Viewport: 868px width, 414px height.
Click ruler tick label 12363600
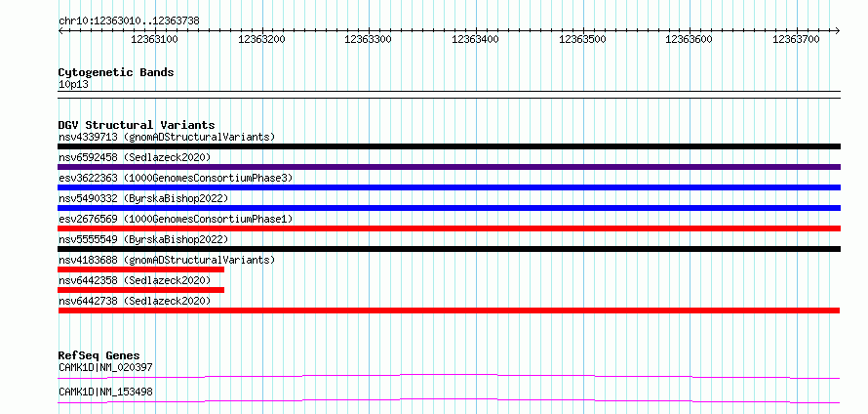(x=690, y=39)
